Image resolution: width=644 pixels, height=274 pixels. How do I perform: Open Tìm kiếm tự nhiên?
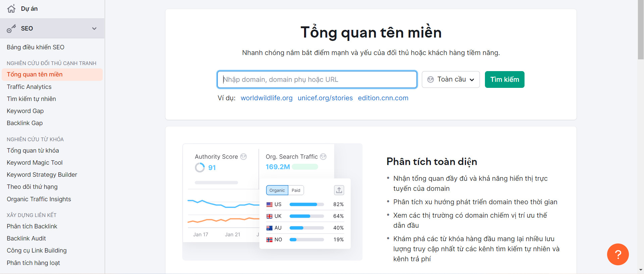[31, 99]
